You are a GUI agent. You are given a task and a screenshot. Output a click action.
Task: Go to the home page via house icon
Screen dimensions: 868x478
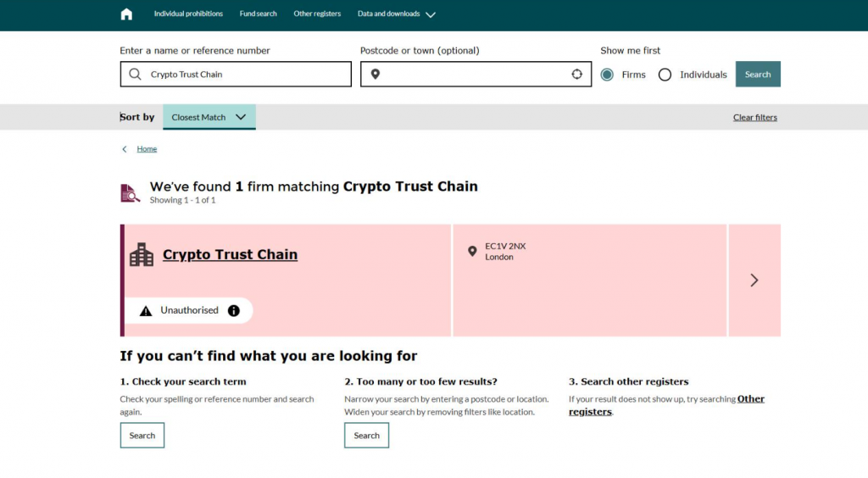(x=126, y=14)
